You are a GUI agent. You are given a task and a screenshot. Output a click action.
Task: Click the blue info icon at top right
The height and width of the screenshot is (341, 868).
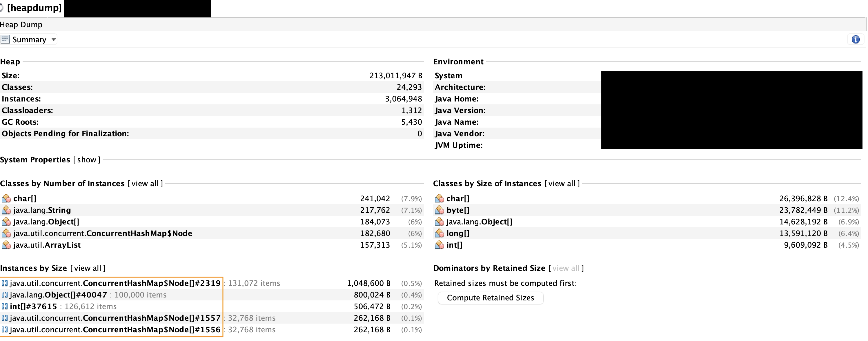(x=855, y=39)
